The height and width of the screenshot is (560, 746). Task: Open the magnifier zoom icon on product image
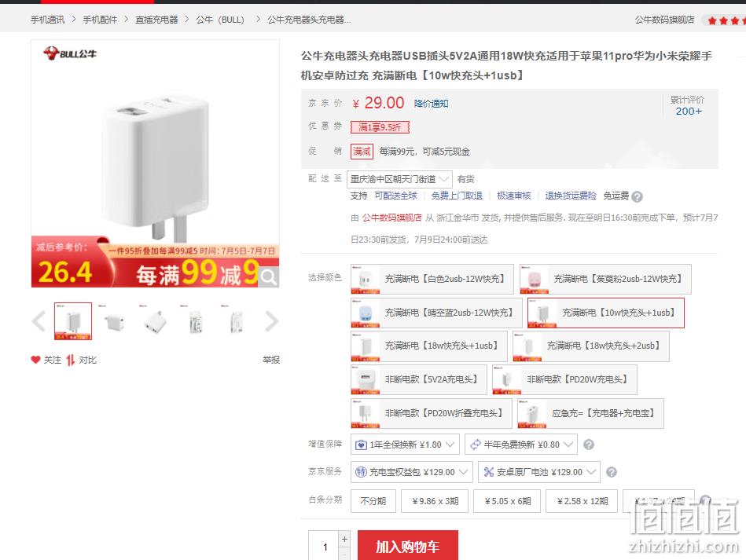pyautogui.click(x=268, y=277)
